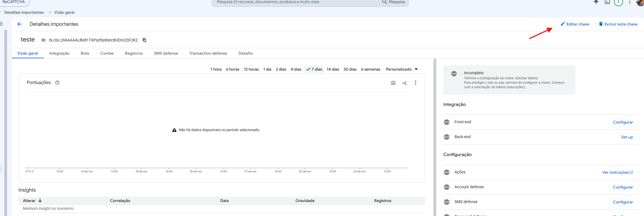Click the Correlação column header
This screenshot has width=644, height=216.
120,201
